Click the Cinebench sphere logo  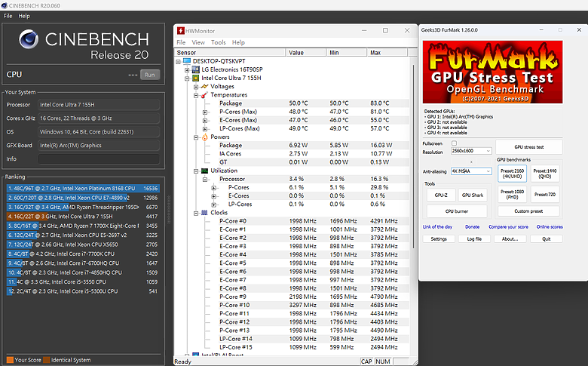pos(29,39)
